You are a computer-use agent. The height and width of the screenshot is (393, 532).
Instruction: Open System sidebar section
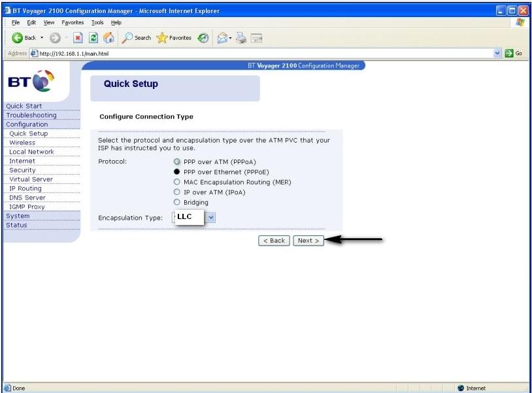18,216
